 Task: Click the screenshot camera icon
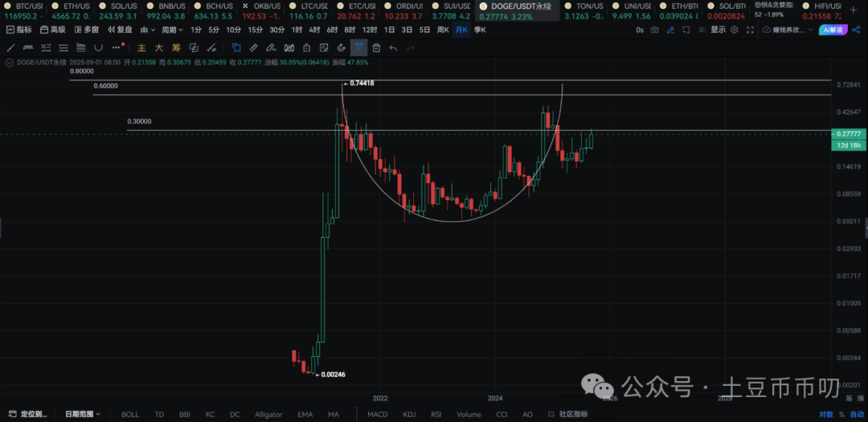655,30
